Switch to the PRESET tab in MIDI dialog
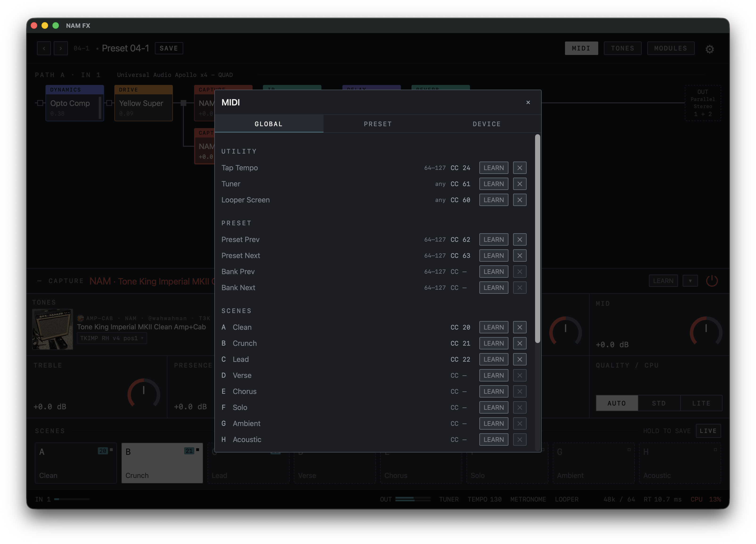 pos(378,124)
